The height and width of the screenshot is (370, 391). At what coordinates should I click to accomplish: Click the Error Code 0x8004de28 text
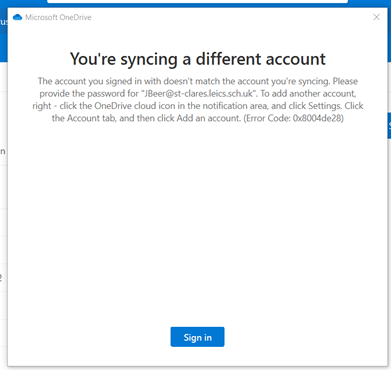[294, 118]
